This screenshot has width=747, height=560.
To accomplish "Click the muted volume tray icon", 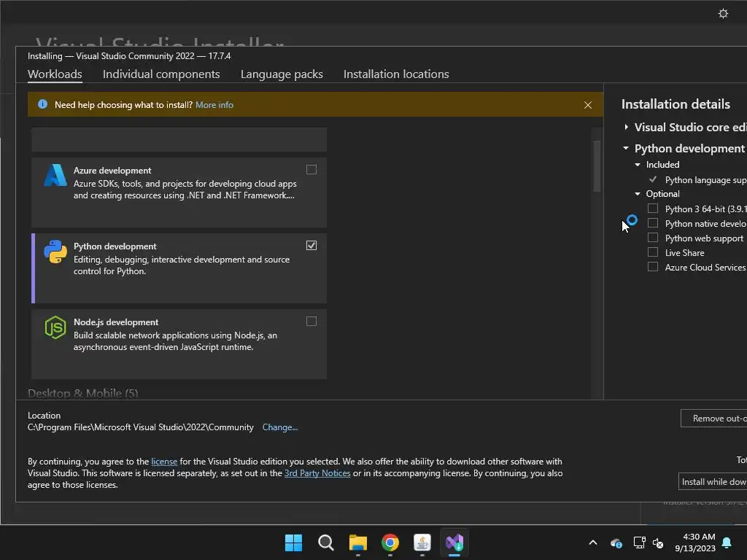I will (658, 542).
